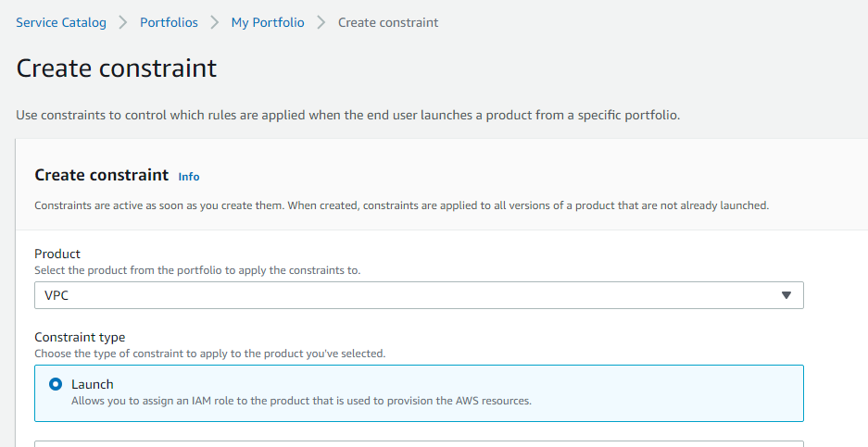Click the partially visible option below Launch
Image resolution: width=868 pixels, height=447 pixels.
tap(419, 443)
